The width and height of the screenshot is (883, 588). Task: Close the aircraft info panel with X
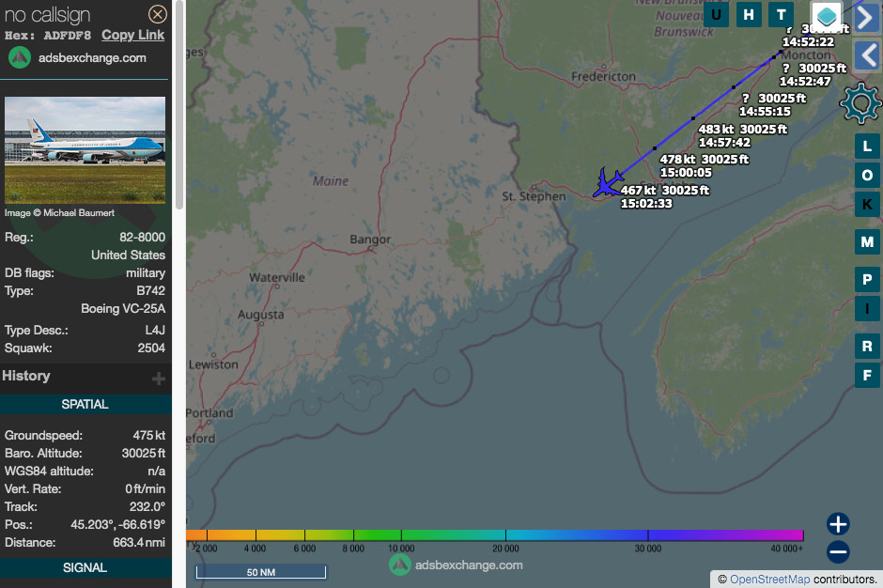(158, 14)
